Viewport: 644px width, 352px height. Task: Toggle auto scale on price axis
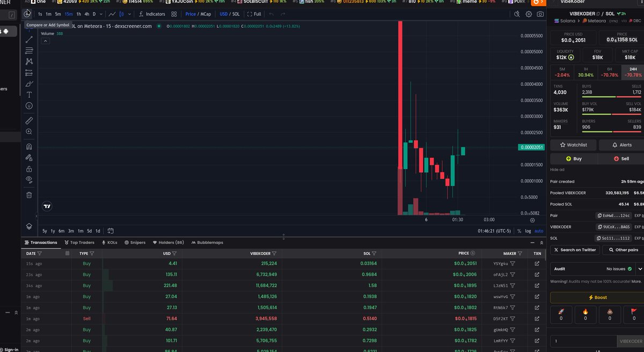point(538,231)
